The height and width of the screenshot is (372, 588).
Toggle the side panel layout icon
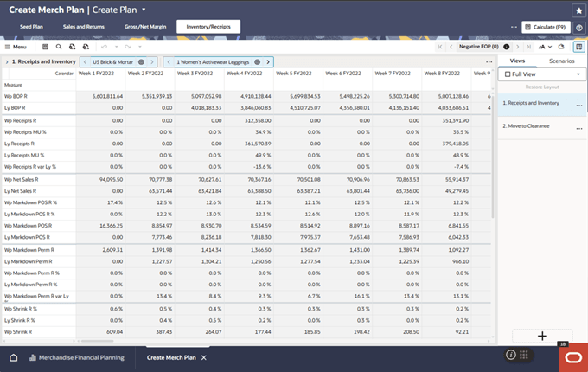tap(579, 47)
